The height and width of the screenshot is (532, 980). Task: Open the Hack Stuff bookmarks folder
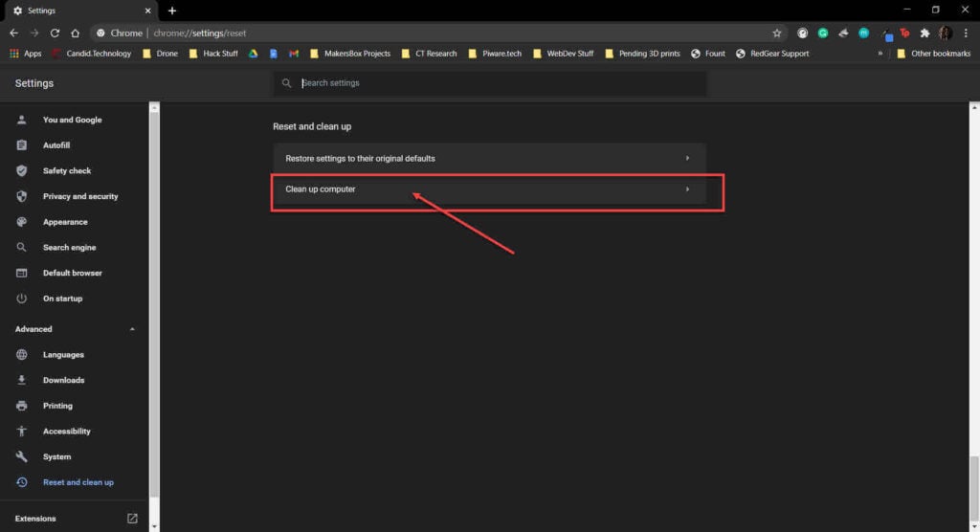213,54
